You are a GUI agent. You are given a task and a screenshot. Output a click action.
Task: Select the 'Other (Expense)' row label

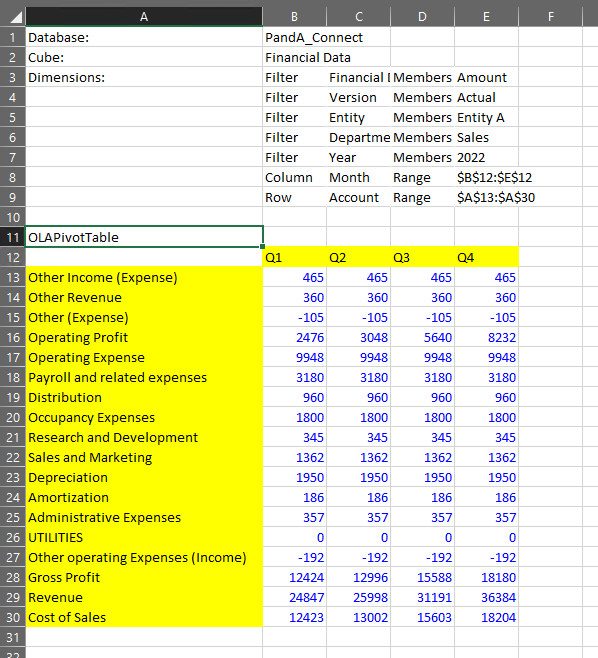tap(144, 317)
